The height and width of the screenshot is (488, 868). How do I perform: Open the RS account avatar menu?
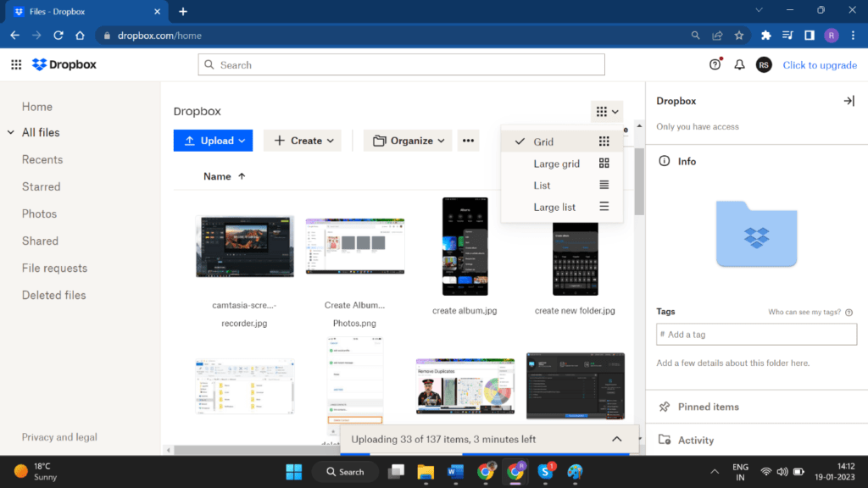(x=763, y=64)
